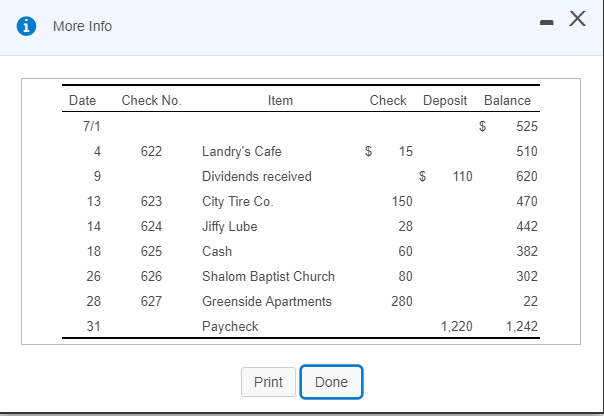Click the Done button
604x416 pixels.
(x=331, y=382)
